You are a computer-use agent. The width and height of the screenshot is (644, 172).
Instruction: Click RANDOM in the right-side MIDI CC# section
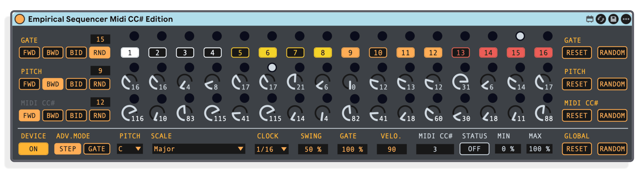[612, 115]
